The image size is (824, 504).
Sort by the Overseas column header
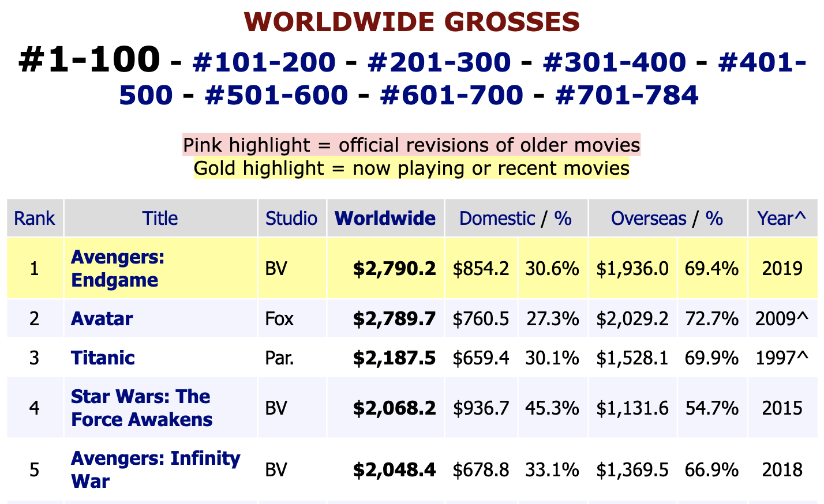click(x=648, y=219)
